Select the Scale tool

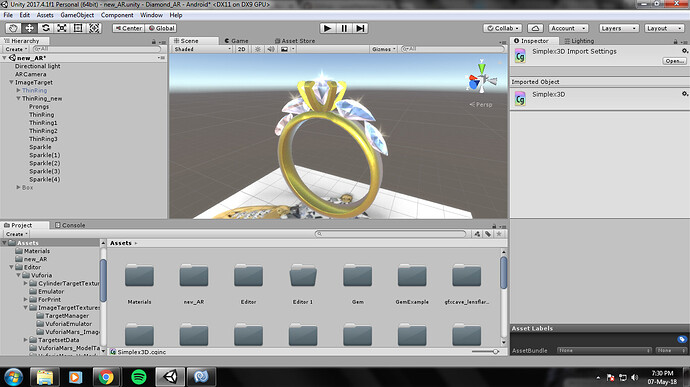pos(62,28)
